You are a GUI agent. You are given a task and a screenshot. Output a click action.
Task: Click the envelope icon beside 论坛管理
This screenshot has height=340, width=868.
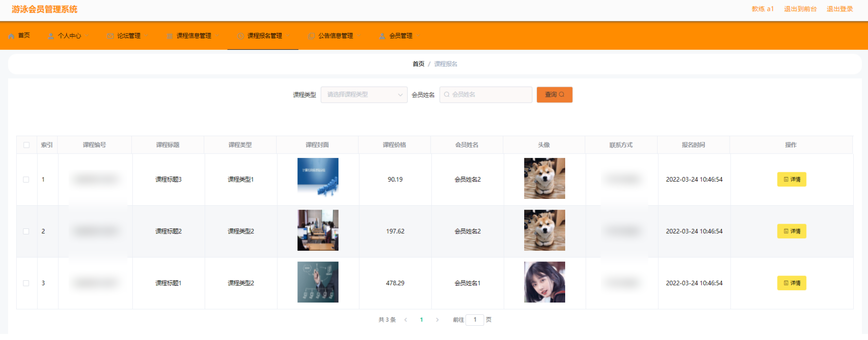(110, 36)
